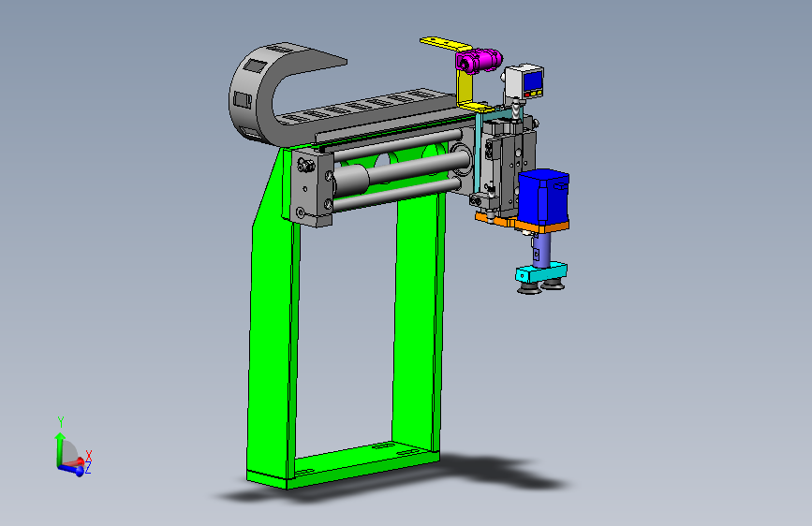Select the magenta fitting on the yellow bracket
The image size is (812, 526).
(x=478, y=60)
